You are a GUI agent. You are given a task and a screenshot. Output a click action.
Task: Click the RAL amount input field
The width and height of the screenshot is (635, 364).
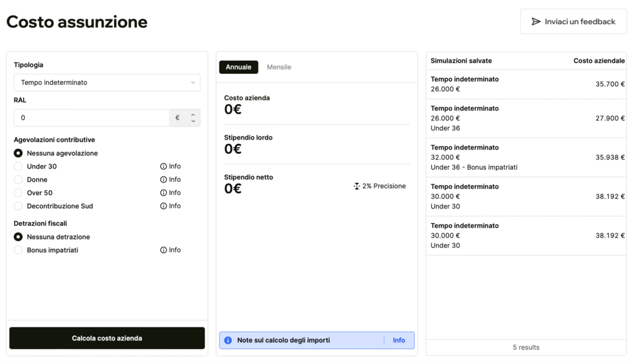[91, 118]
